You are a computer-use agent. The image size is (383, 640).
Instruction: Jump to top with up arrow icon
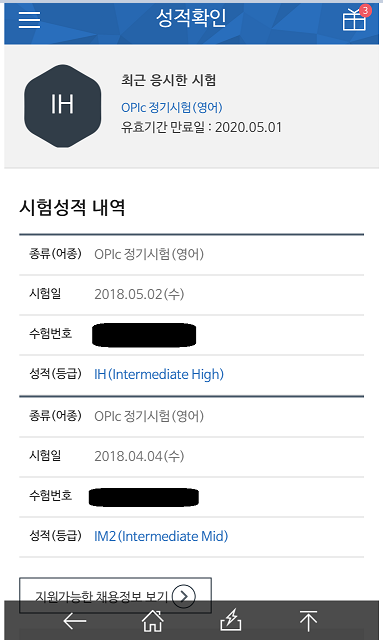pyautogui.click(x=308, y=621)
